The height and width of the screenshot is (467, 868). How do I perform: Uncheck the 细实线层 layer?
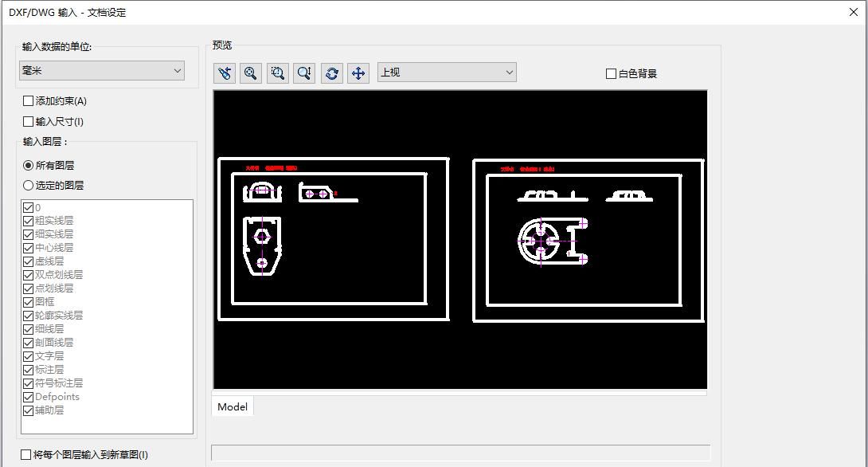click(28, 234)
